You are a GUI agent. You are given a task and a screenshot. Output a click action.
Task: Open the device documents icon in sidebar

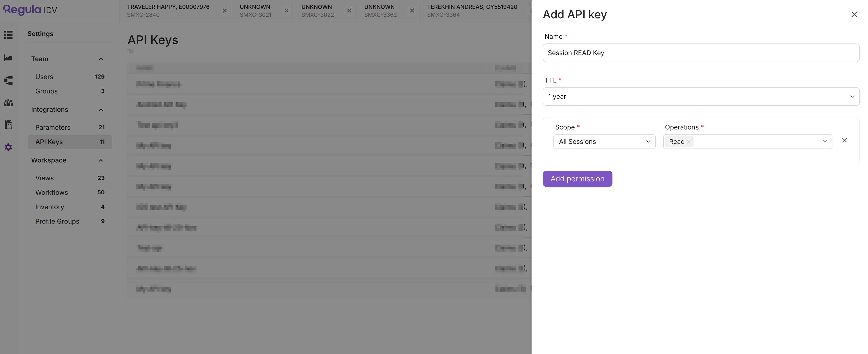pyautogui.click(x=8, y=124)
